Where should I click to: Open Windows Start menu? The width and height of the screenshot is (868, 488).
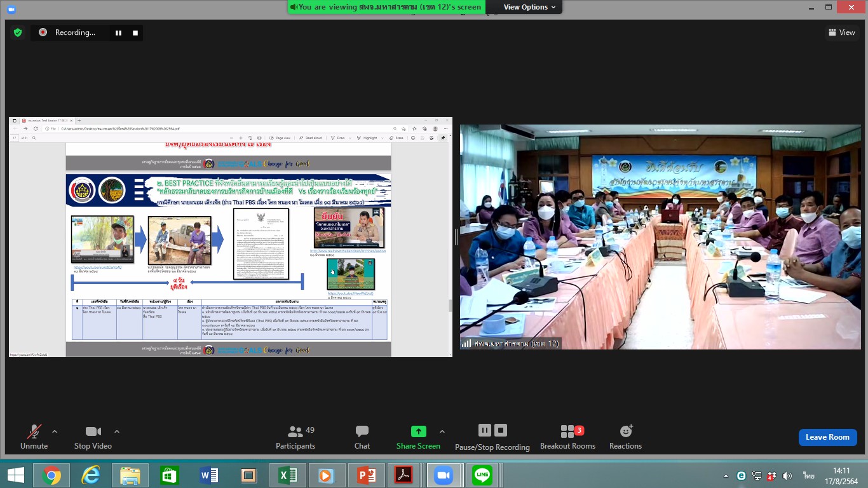(16, 475)
